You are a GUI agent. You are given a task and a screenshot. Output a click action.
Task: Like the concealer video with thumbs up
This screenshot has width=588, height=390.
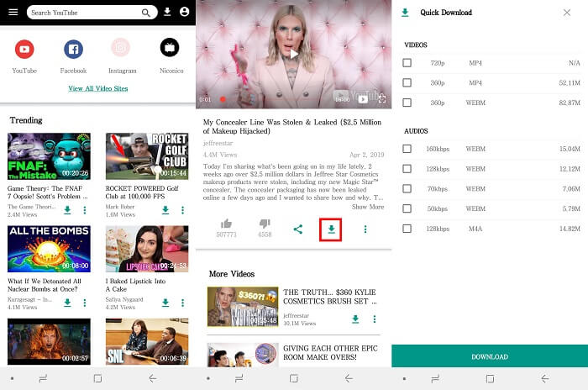pyautogui.click(x=226, y=224)
